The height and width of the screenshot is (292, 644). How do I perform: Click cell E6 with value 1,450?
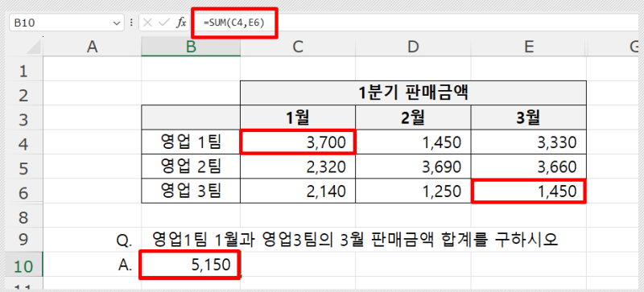529,191
